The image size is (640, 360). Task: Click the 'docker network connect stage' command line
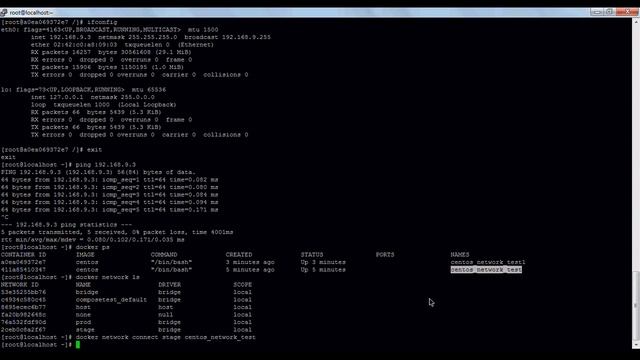coord(166,338)
